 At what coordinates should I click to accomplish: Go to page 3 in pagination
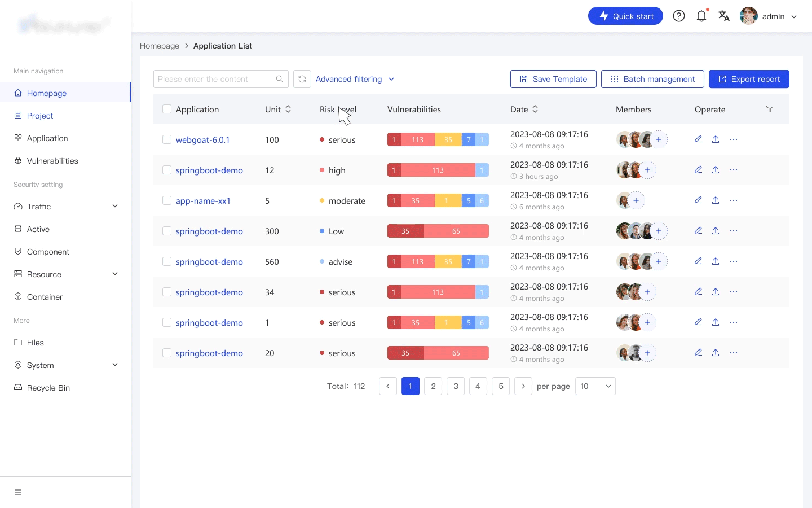click(456, 386)
